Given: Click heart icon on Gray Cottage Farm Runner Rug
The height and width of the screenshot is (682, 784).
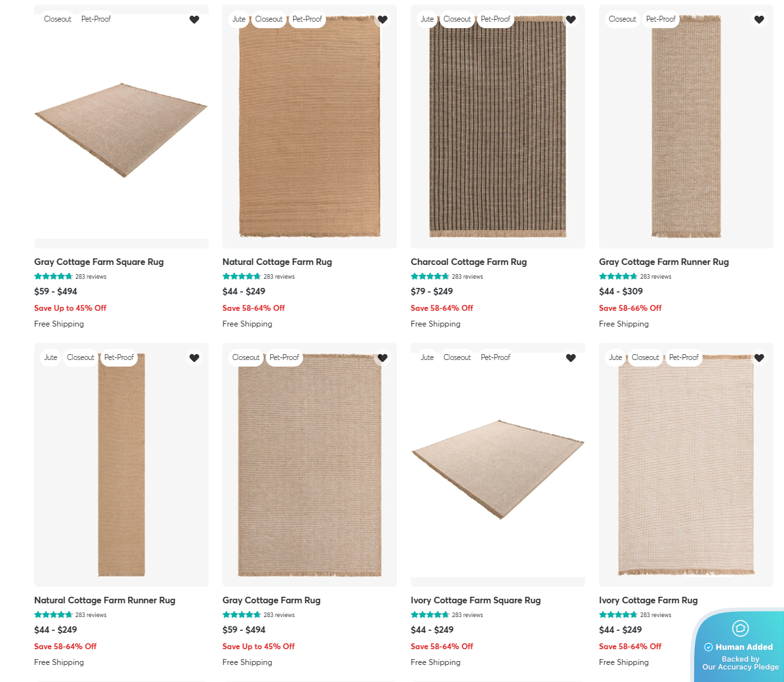Looking at the screenshot, I should pyautogui.click(x=759, y=20).
